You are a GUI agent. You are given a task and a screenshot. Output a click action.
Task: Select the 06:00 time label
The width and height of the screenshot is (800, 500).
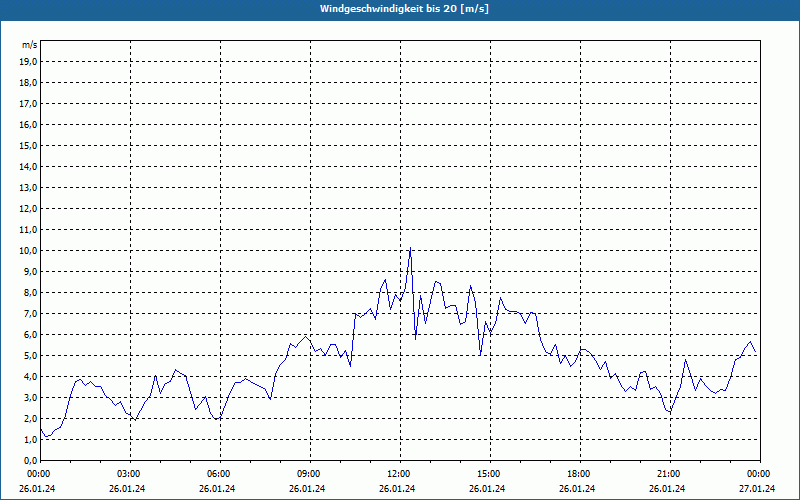pos(220,474)
